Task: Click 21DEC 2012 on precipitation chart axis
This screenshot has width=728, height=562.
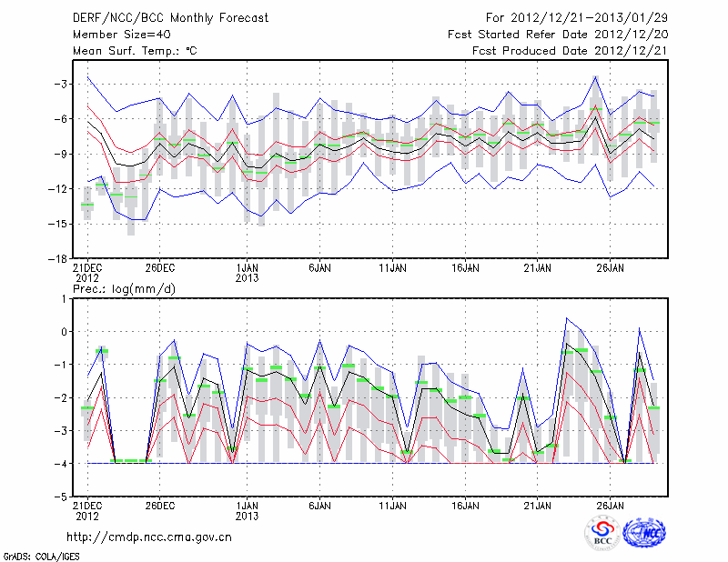Action: 86,509
